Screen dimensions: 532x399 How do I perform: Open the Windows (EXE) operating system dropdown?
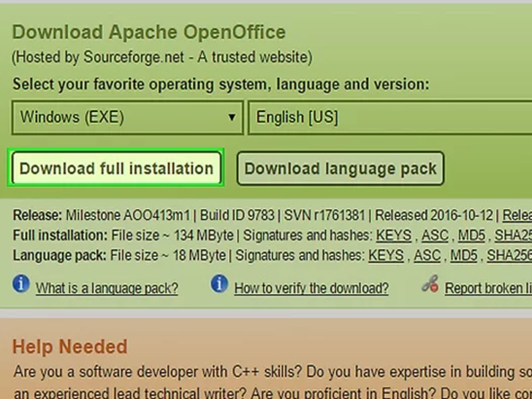pos(127,117)
